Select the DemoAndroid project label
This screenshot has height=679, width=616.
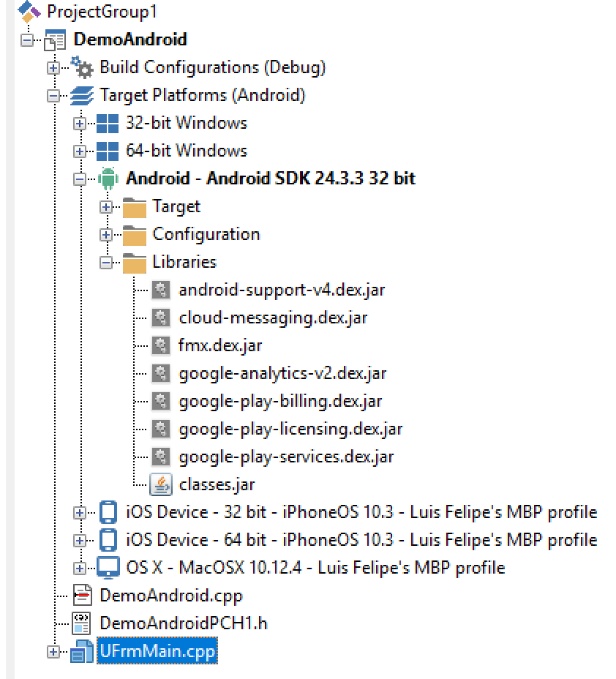click(130, 40)
